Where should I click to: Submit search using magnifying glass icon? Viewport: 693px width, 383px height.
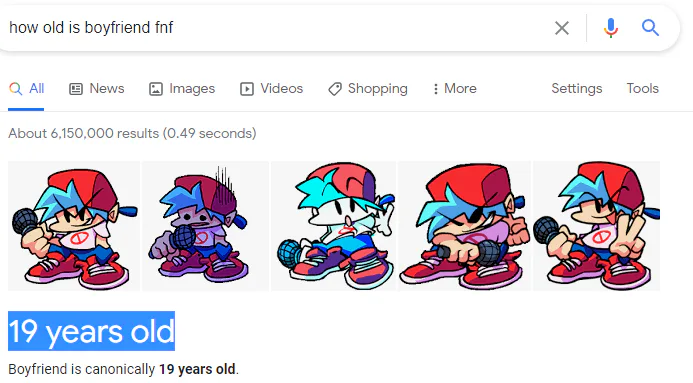coord(650,28)
